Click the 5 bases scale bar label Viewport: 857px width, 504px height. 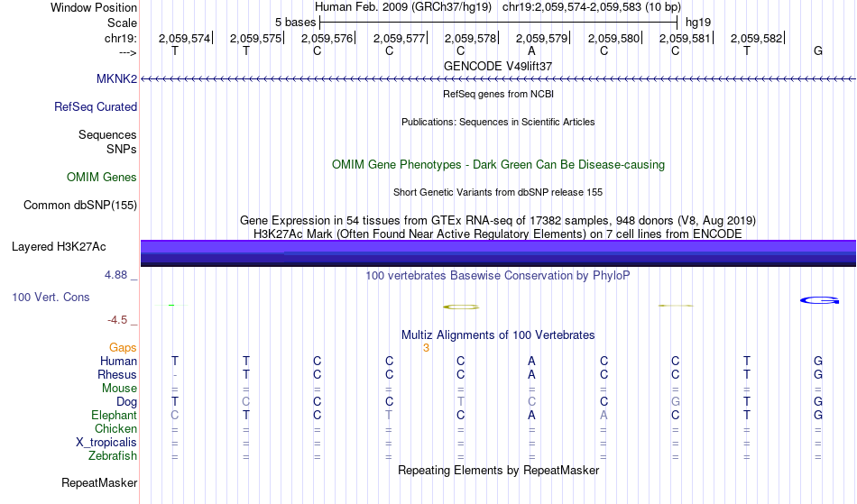click(x=295, y=23)
